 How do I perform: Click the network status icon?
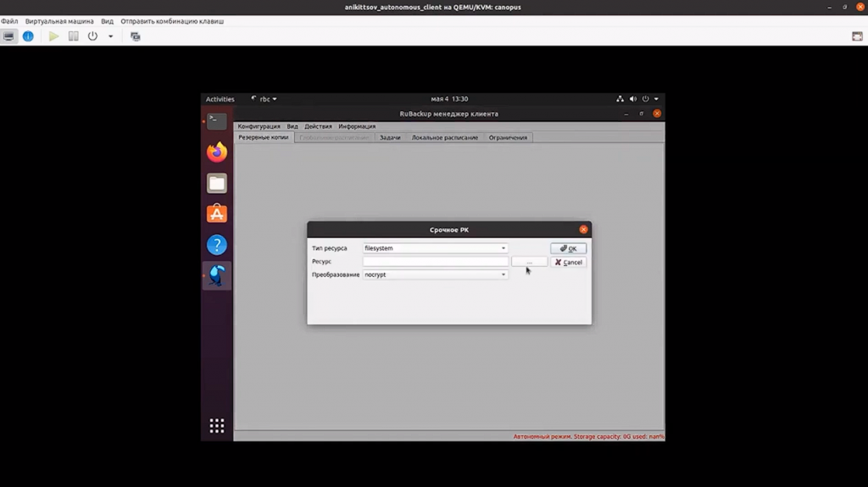point(620,99)
